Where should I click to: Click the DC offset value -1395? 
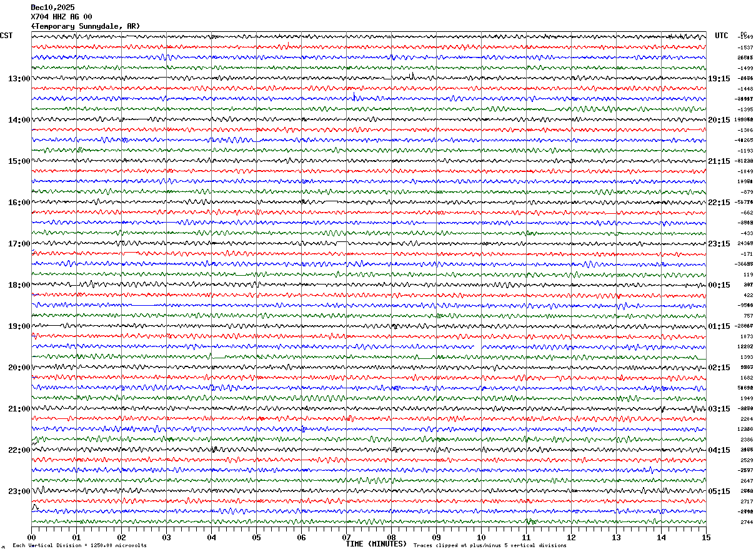(x=745, y=109)
